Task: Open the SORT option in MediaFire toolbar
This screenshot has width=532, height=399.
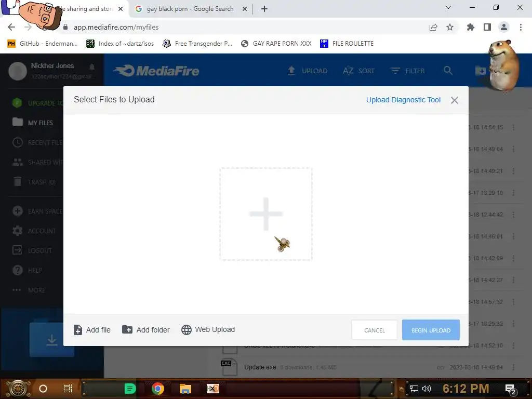Action: tap(358, 71)
